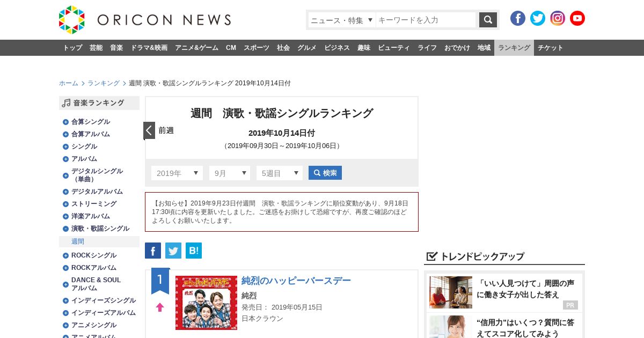
Task: Open the 5週目 week dropdown
Action: (280, 173)
